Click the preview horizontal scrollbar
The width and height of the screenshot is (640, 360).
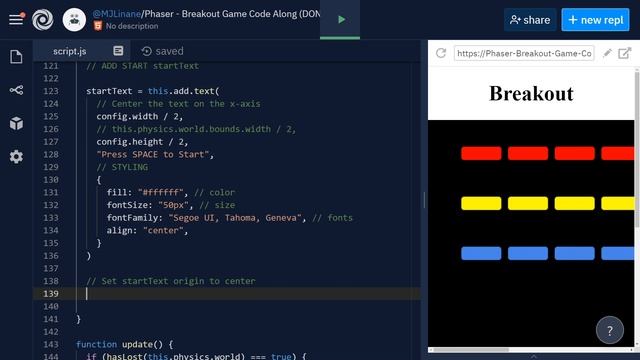click(471, 350)
